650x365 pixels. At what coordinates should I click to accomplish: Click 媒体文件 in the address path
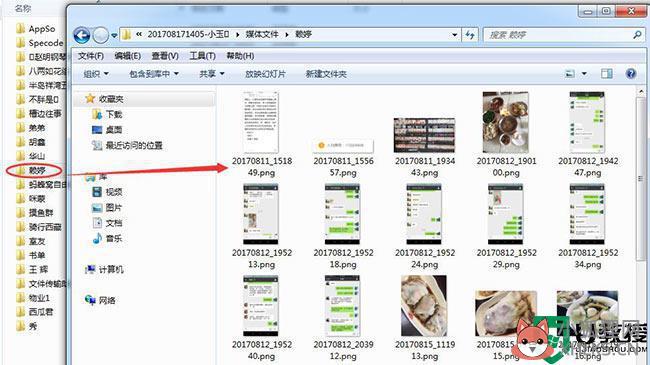[x=262, y=34]
